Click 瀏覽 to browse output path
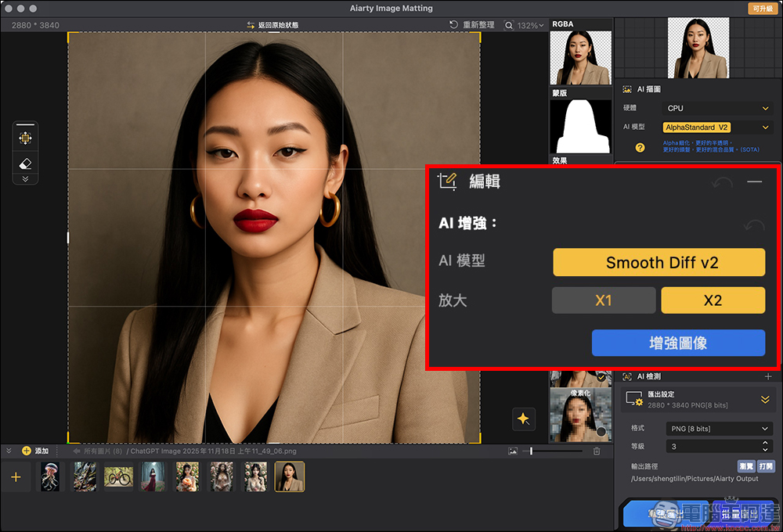Image resolution: width=783 pixels, height=532 pixels. [x=747, y=465]
